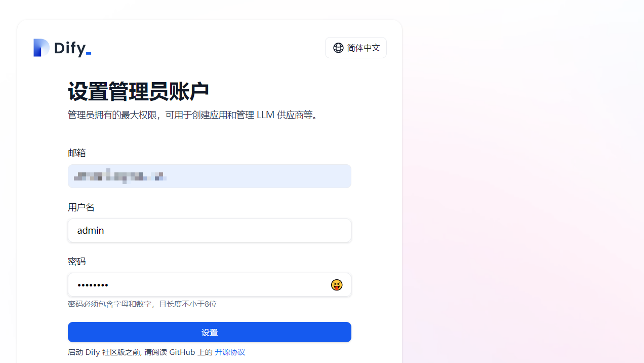Click the 设置管理员账户 page heading

tap(139, 91)
